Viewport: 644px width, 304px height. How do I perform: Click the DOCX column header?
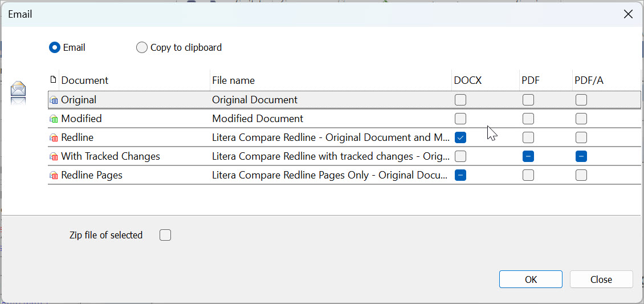(x=467, y=80)
